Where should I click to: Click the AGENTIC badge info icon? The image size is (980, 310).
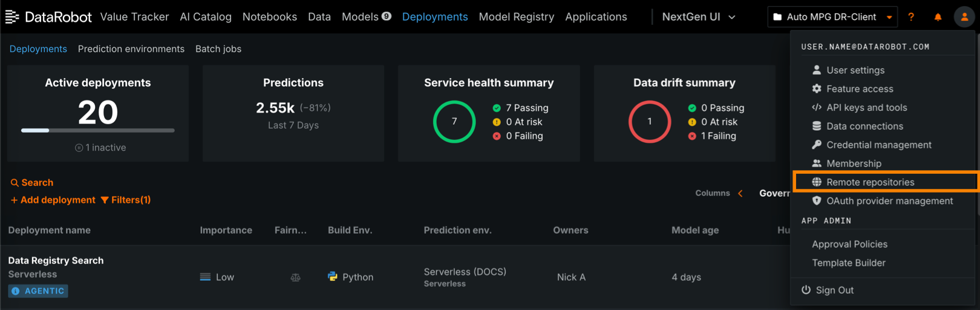16,291
